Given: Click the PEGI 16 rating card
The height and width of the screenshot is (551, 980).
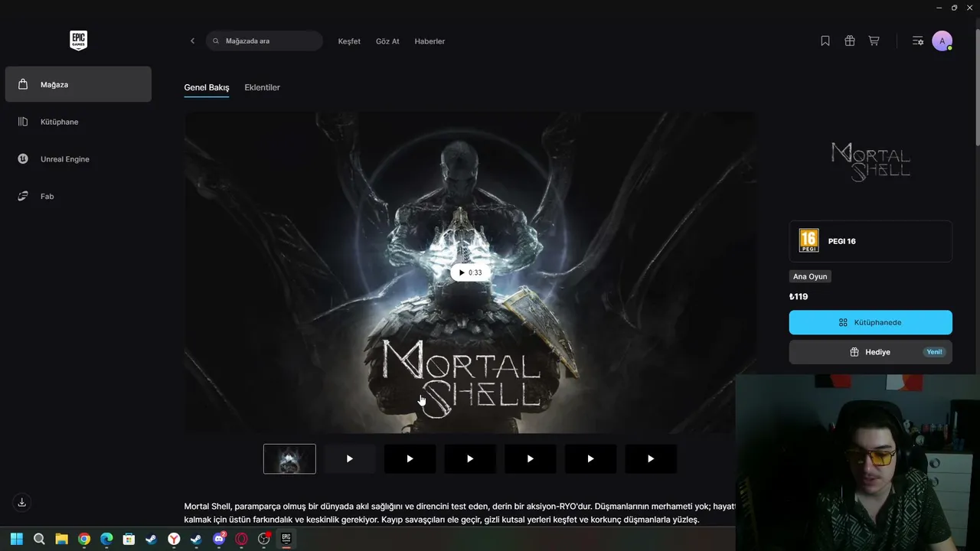Looking at the screenshot, I should 871,241.
